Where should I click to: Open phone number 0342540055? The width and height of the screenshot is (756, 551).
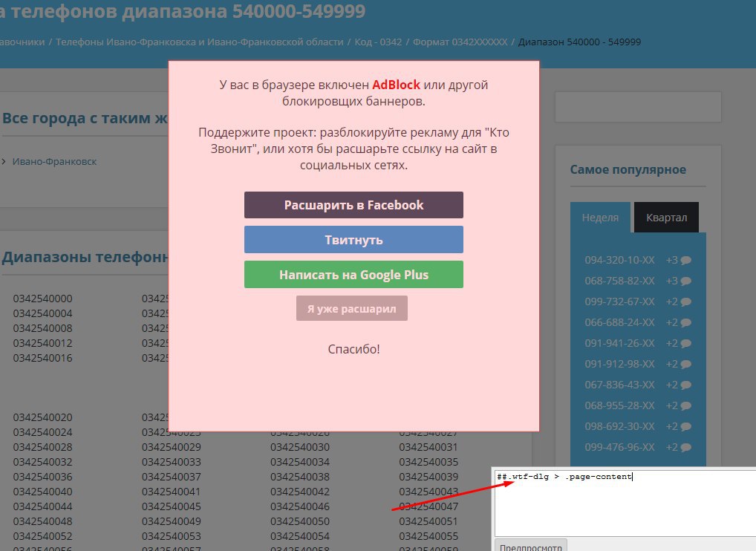click(x=428, y=537)
